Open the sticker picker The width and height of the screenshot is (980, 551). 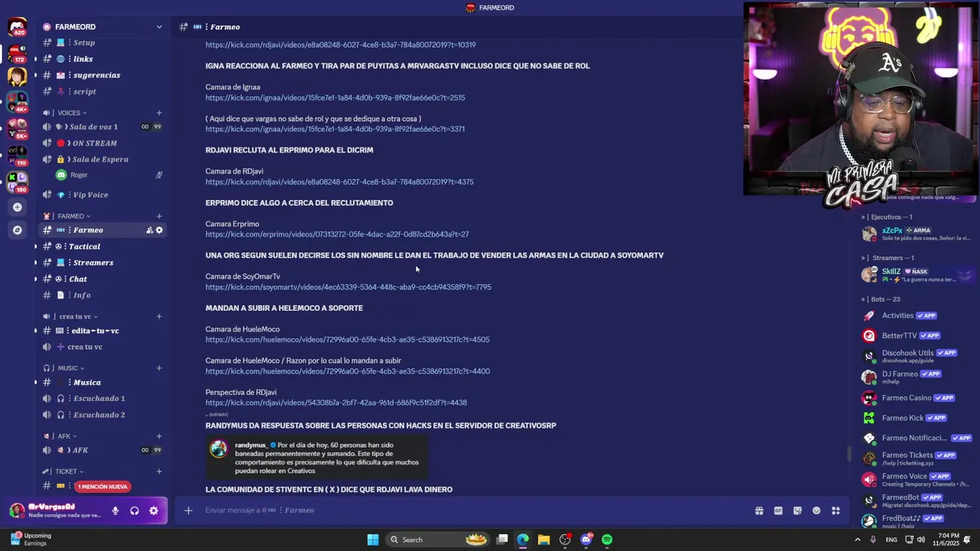click(797, 510)
